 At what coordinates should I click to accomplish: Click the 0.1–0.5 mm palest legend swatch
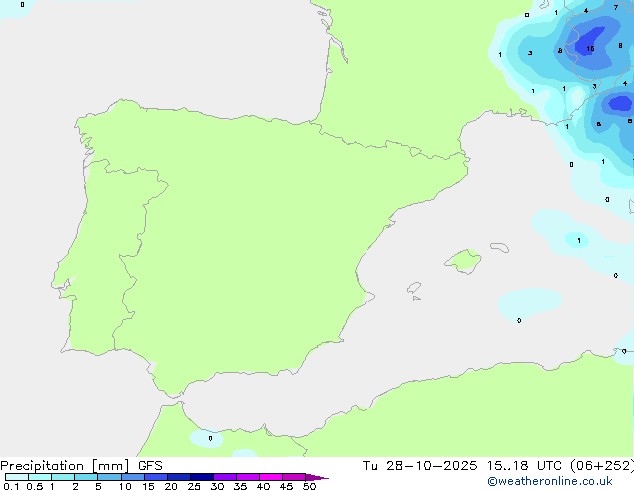tap(17, 477)
